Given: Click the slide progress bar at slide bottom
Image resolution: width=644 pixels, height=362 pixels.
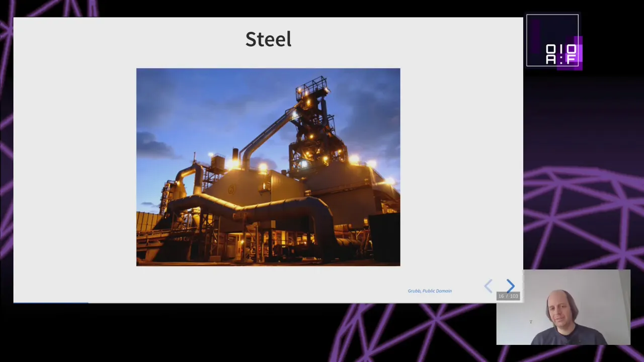Looking at the screenshot, I should pyautogui.click(x=268, y=302).
